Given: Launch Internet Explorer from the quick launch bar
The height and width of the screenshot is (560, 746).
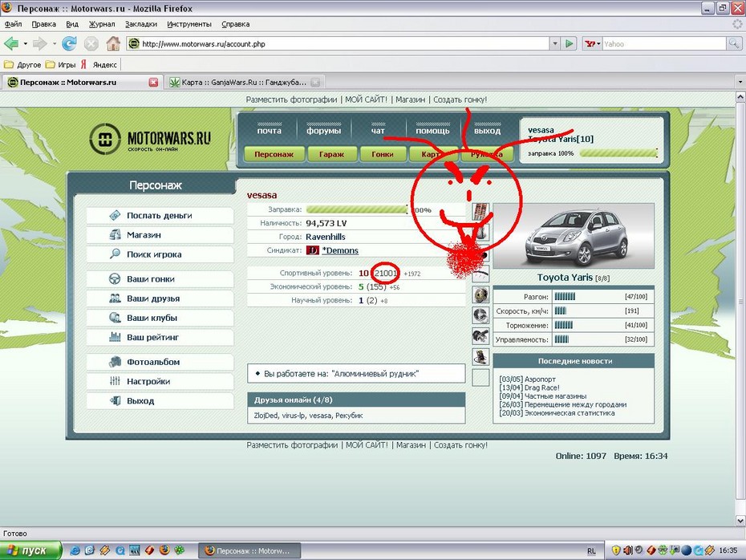Looking at the screenshot, I should tap(75, 550).
